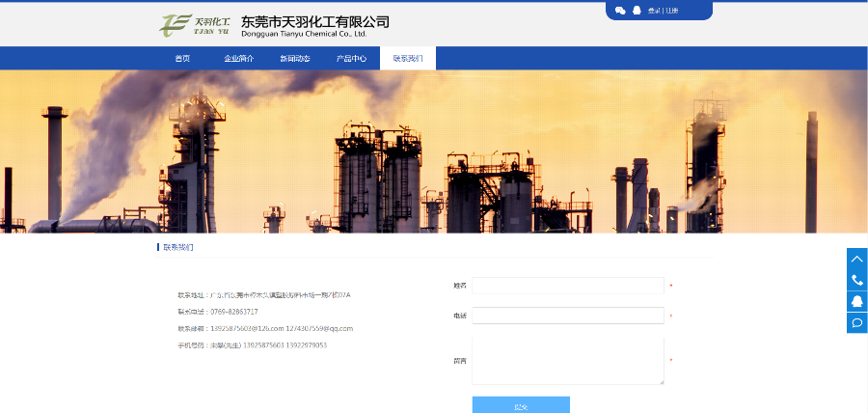Click the QQ penguin icon in the header
This screenshot has width=868, height=413.
[637, 11]
